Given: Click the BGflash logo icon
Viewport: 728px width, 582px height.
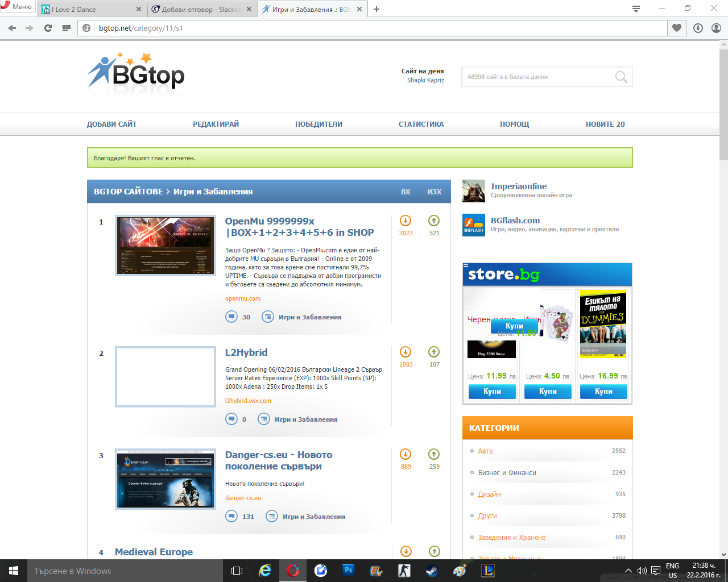Looking at the screenshot, I should [x=474, y=225].
